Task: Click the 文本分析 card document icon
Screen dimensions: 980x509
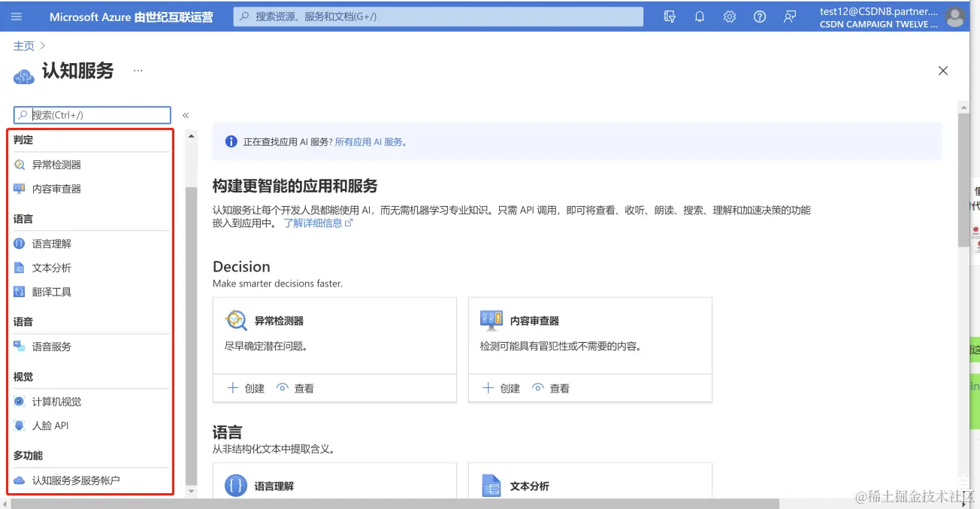Action: (x=492, y=486)
